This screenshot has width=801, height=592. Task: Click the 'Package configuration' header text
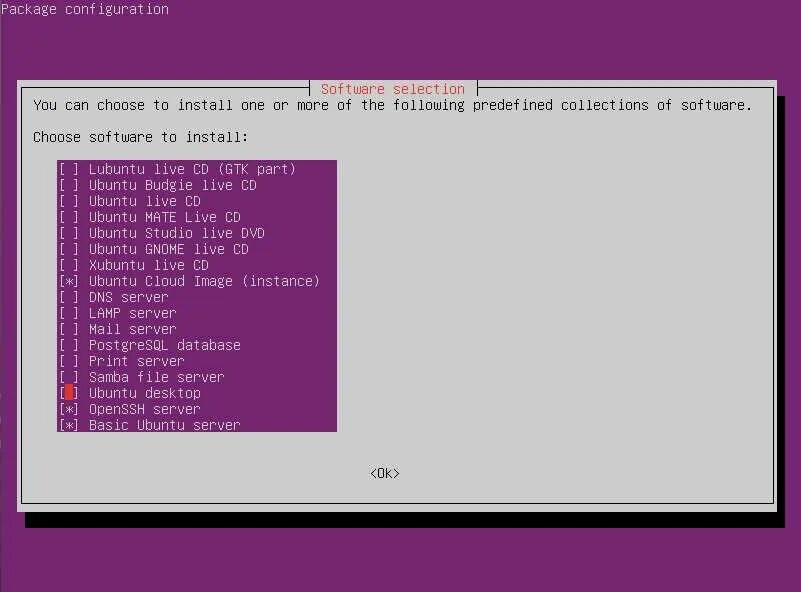85,9
